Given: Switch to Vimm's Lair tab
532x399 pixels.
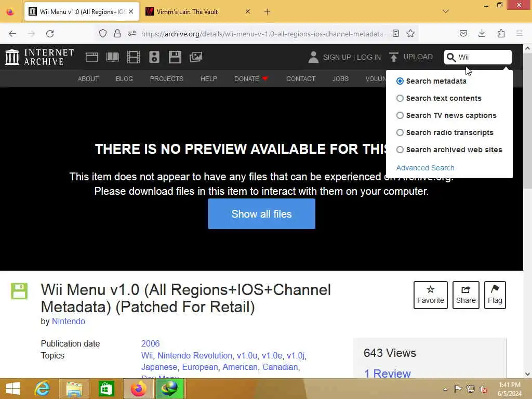Looking at the screenshot, I should click(x=197, y=11).
